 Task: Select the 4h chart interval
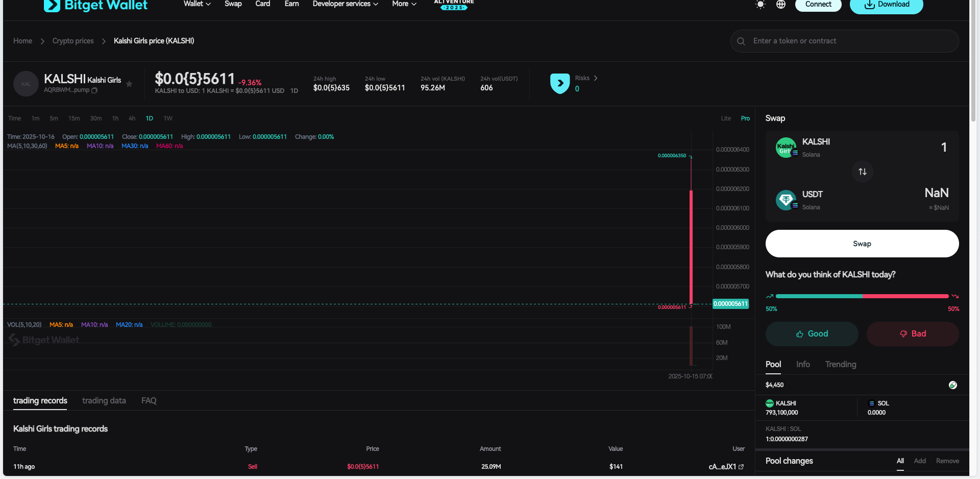click(x=132, y=118)
